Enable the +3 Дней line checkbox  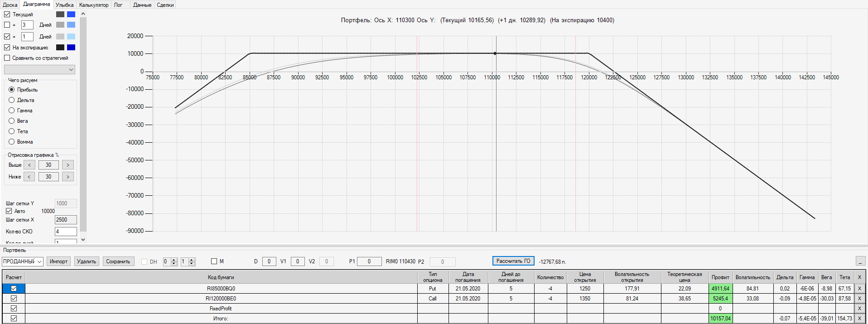coord(7,25)
